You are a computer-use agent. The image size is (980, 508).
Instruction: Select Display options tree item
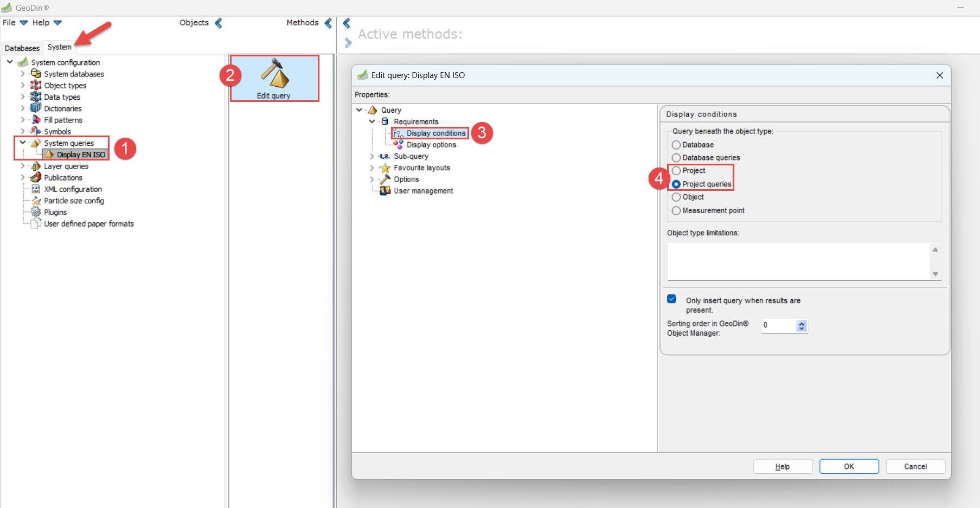click(x=431, y=145)
